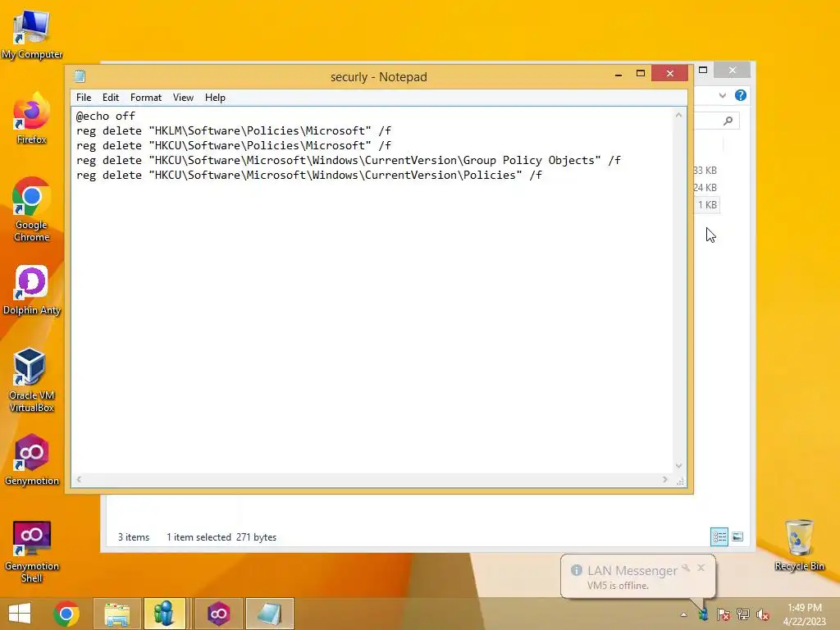Switch Explorer to large icons view
Viewport: 840px width, 630px height.
click(737, 536)
